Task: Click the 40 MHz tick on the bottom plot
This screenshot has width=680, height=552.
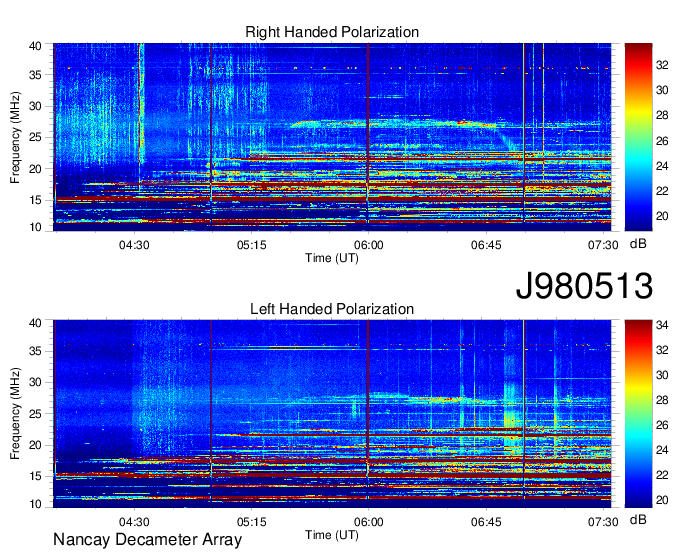Action: click(35, 323)
